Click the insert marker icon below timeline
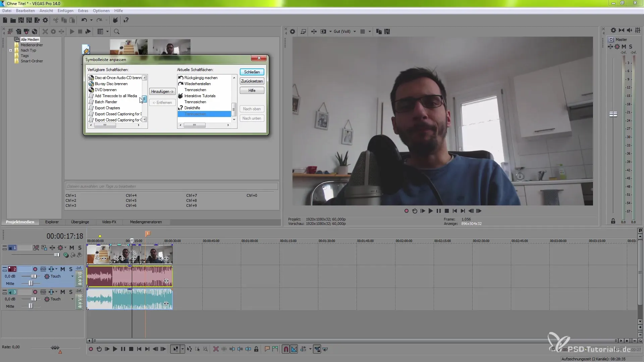Screen dimensions: 644x362 tap(267, 349)
